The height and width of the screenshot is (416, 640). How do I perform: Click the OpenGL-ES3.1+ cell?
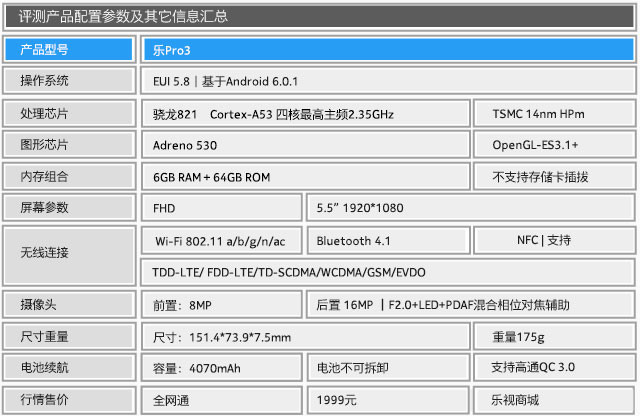pos(554,145)
